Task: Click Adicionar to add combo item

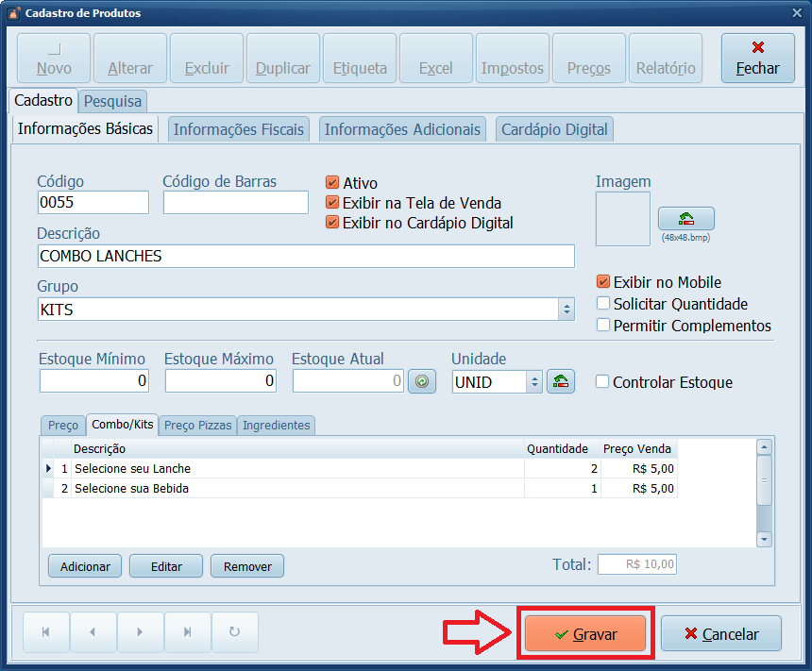Action: coord(85,566)
